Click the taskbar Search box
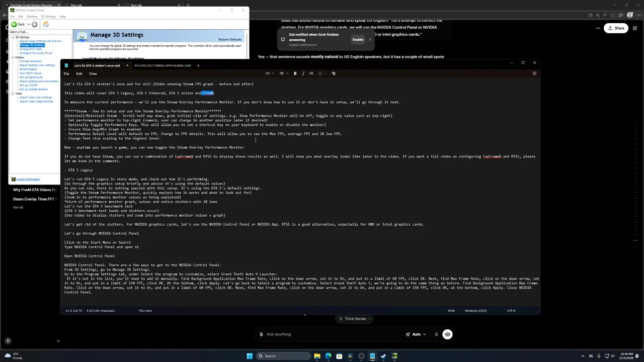Viewport: 644px width, 362px height. pyautogui.click(x=283, y=356)
